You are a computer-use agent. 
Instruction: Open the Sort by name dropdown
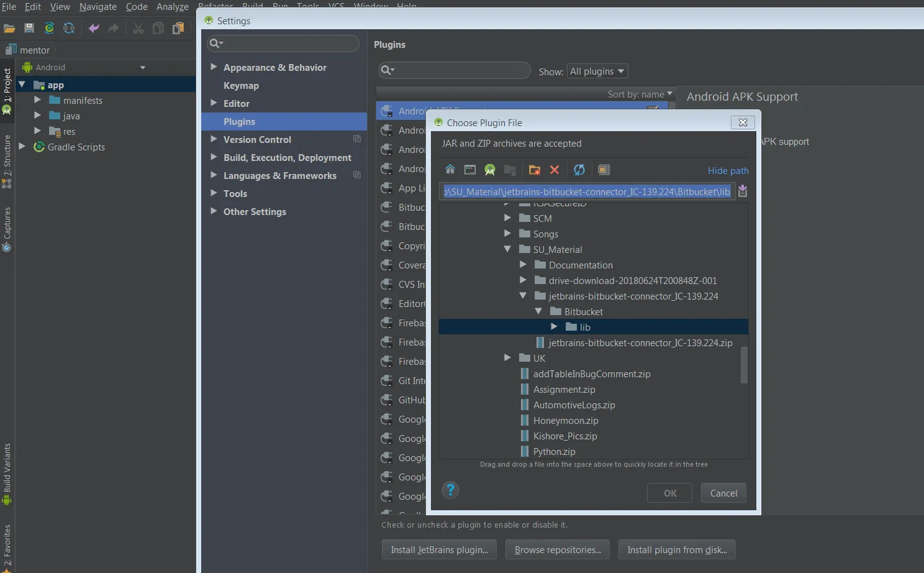coord(640,94)
